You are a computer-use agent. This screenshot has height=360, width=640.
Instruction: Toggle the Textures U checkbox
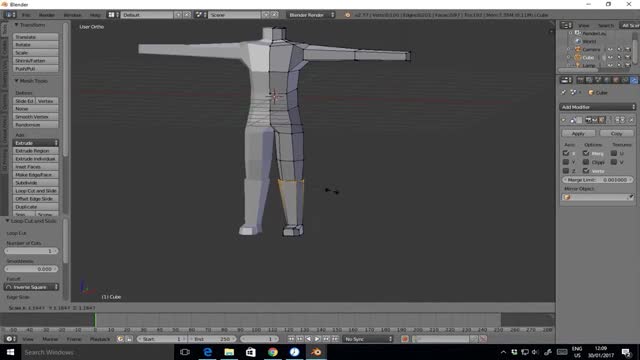(x=614, y=153)
